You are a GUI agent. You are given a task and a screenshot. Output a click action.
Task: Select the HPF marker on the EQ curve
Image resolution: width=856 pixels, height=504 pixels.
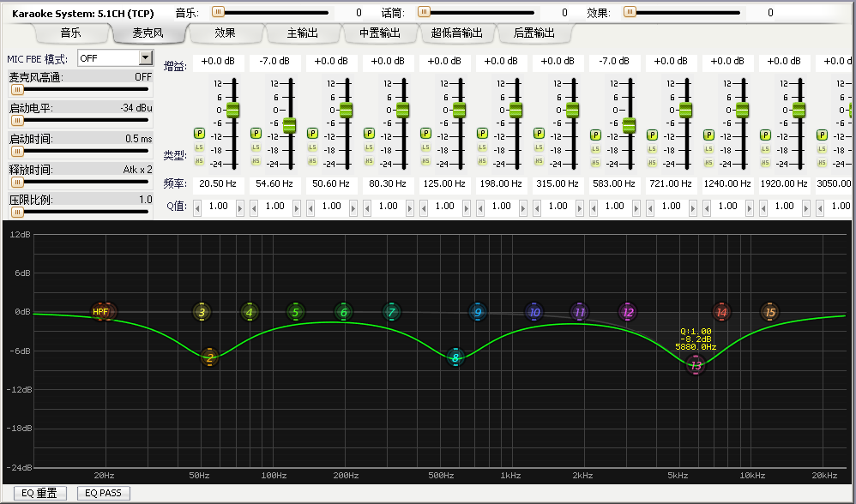pyautogui.click(x=101, y=311)
